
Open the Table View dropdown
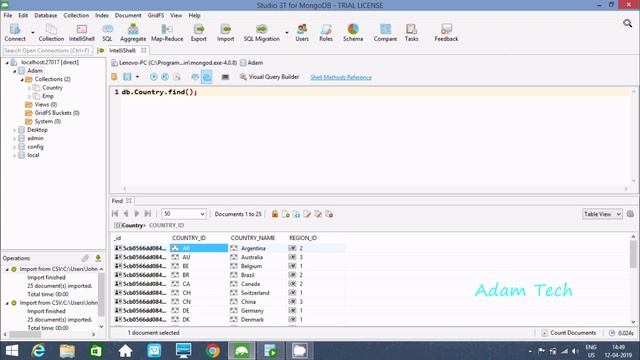pyautogui.click(x=602, y=214)
